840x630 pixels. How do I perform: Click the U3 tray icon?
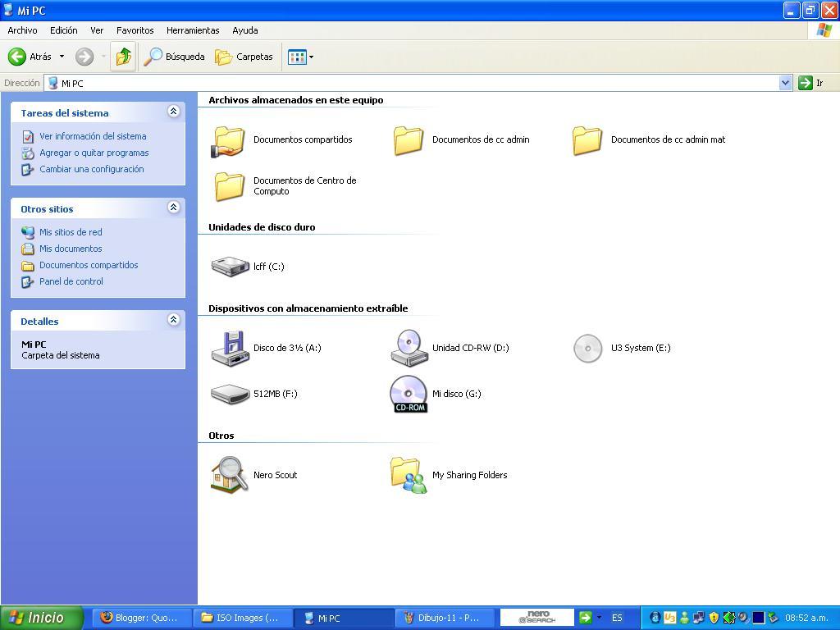(669, 618)
